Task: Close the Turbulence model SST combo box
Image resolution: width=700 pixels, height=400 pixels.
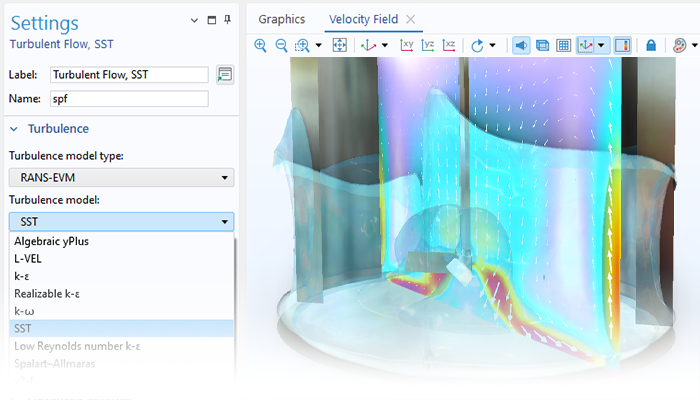Action: click(x=121, y=221)
